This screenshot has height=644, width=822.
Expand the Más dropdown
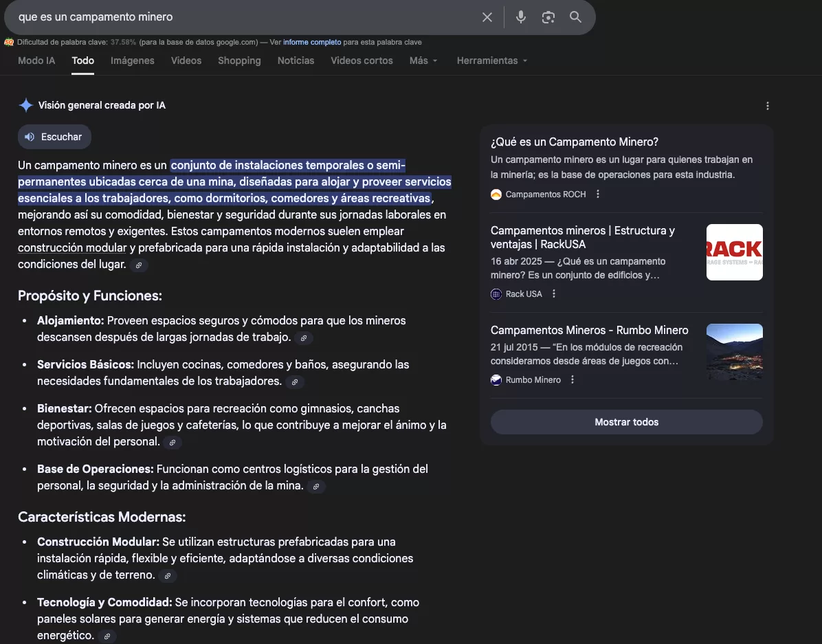point(423,61)
